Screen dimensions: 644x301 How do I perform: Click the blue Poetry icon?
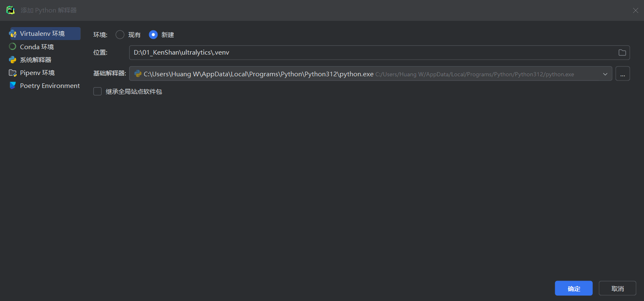12,85
